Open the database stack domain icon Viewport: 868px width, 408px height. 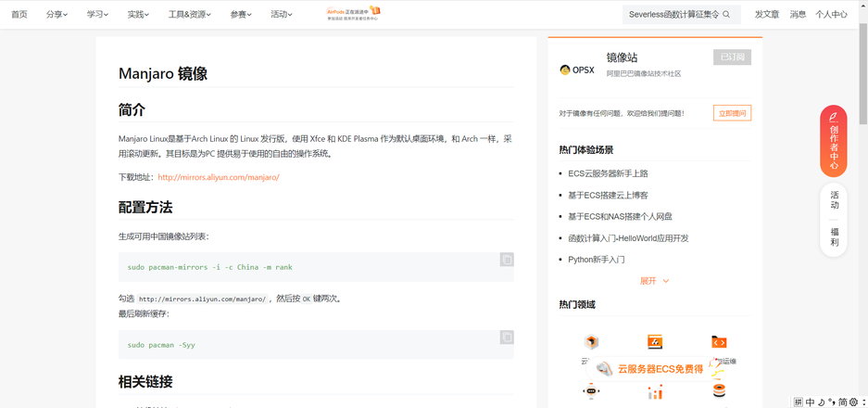pyautogui.click(x=719, y=390)
